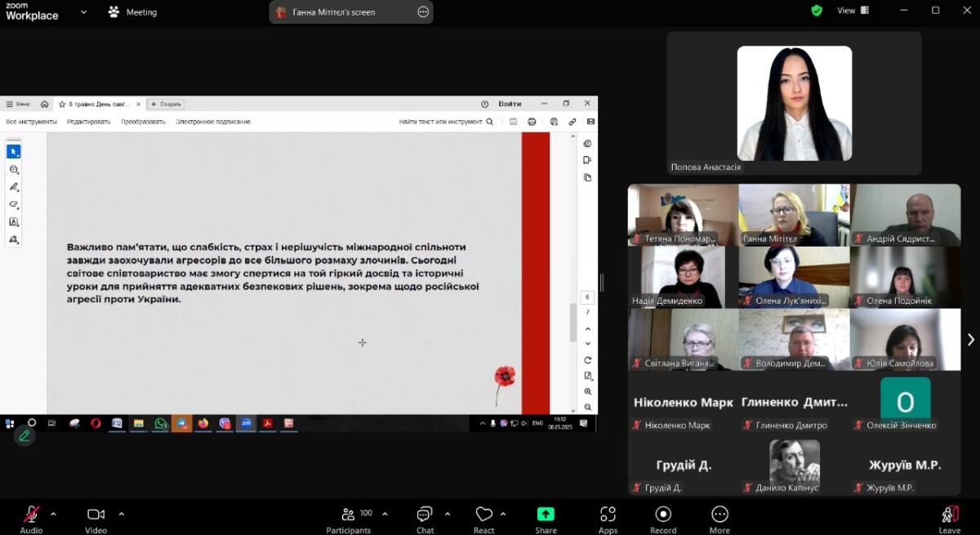
Task: Select Ганна Мітітел's video tile
Action: [794, 214]
